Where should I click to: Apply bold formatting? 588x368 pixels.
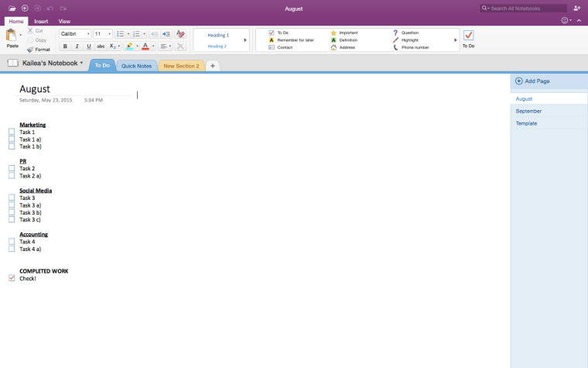[65, 46]
